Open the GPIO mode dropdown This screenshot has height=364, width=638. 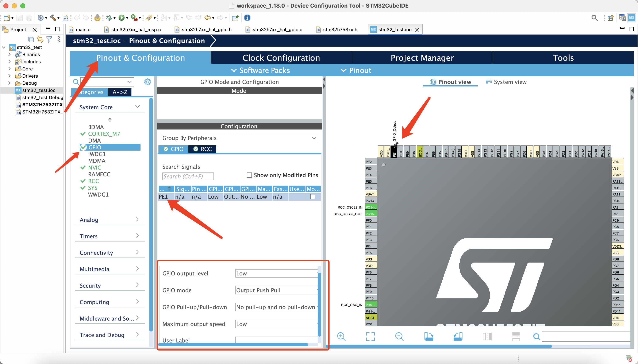276,290
